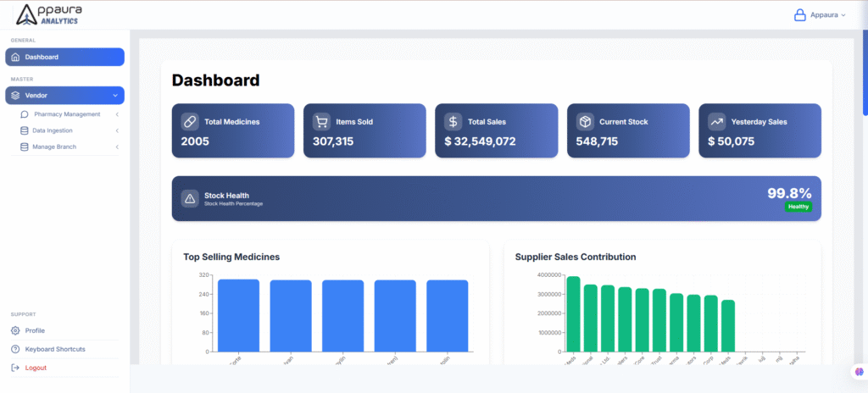Screen dimensions: 868x393
Task: Click the Total Medicines pill icon
Action: [x=189, y=121]
